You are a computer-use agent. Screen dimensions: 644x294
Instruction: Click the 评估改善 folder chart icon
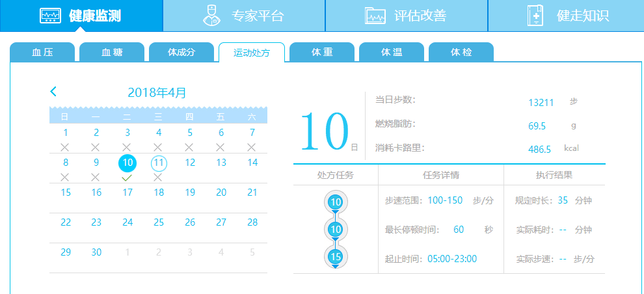(x=375, y=16)
